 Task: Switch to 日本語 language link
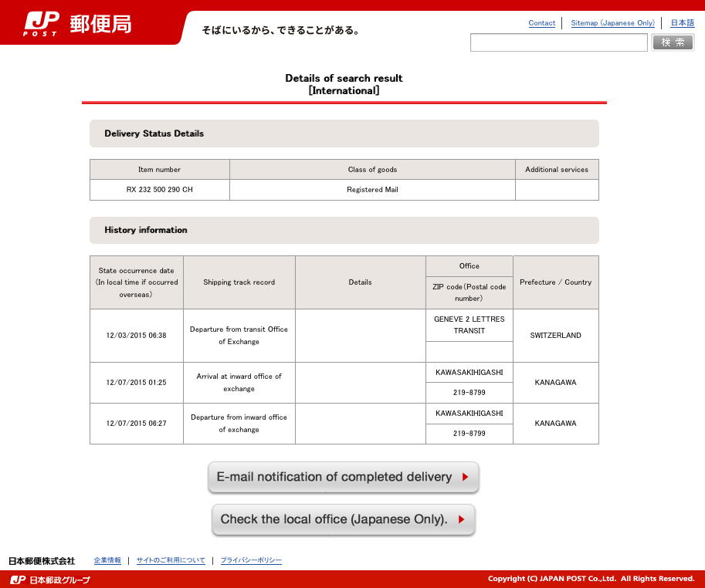click(x=682, y=23)
